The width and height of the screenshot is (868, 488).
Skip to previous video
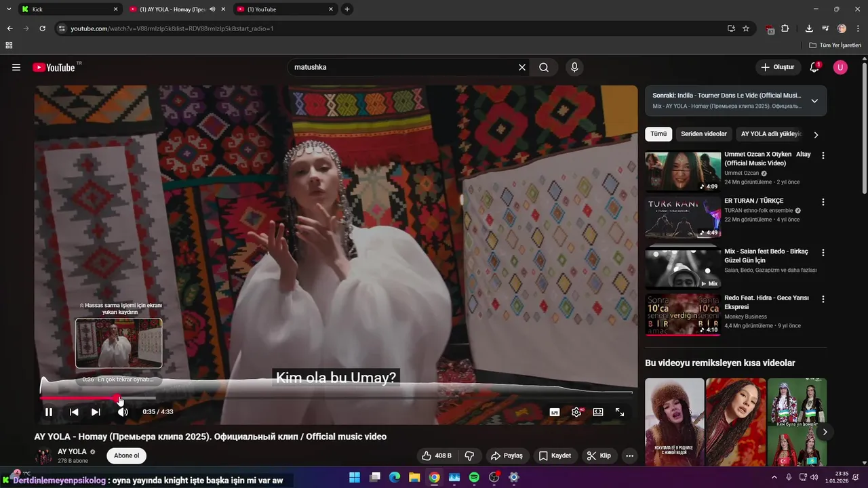click(x=74, y=411)
